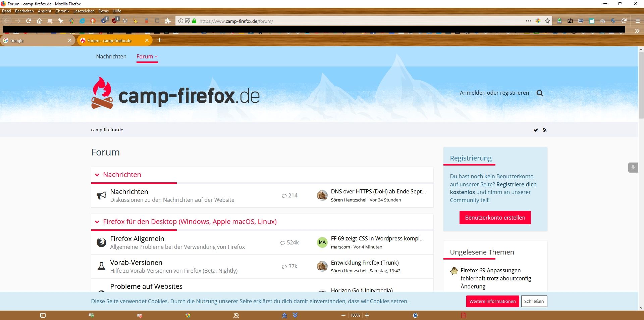Open Nachrichten in site navigation
This screenshot has height=320, width=644.
pos(111,56)
